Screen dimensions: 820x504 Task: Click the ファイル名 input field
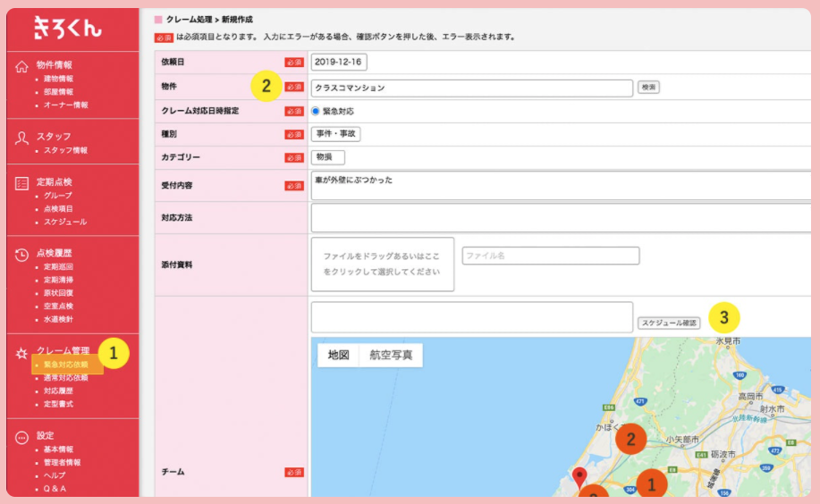coord(551,256)
